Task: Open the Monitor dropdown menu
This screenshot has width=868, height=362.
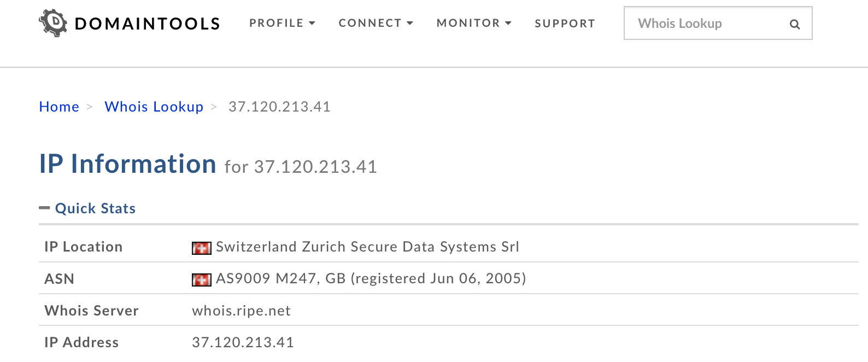Action: 474,23
